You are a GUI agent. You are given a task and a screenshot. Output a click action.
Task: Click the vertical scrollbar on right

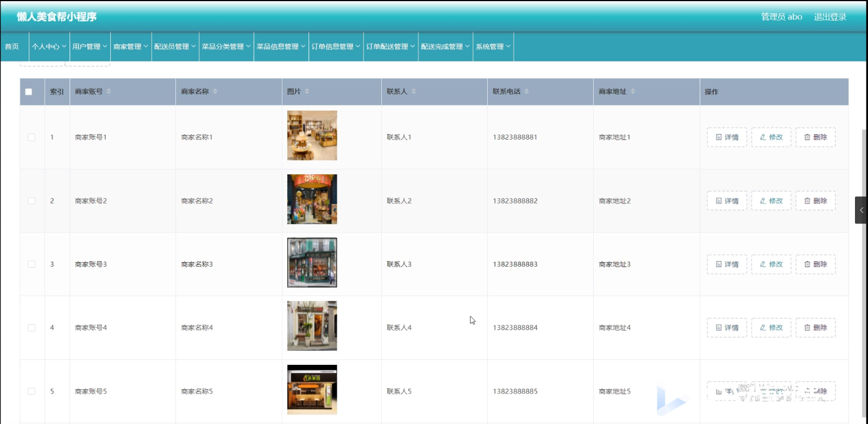864,271
